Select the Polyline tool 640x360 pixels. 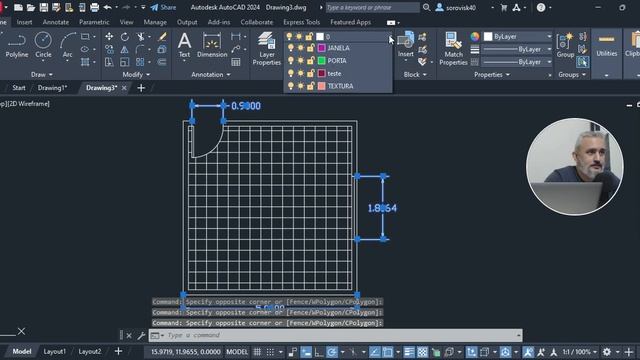17,45
